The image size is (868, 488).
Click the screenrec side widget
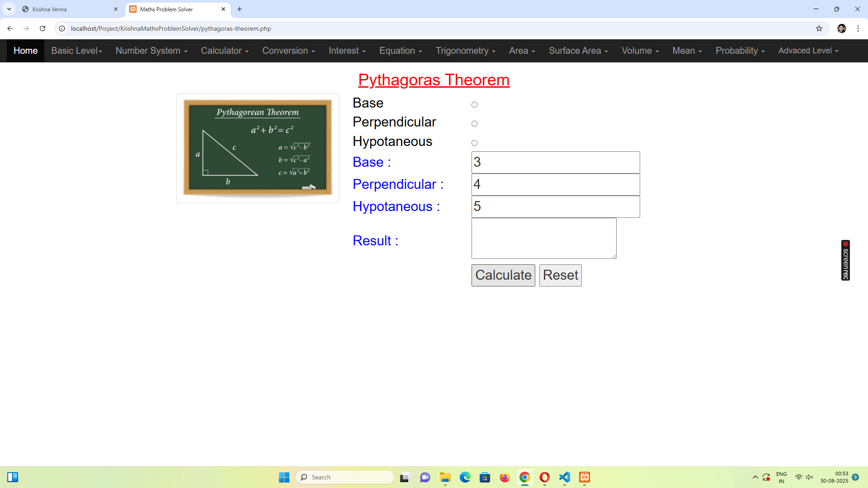pos(845,260)
